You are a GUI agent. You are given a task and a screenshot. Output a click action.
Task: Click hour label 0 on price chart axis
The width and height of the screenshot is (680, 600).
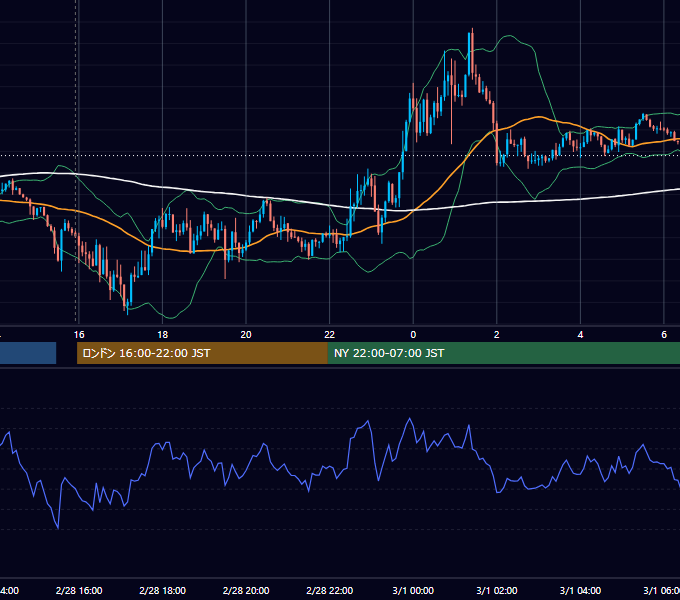pos(413,335)
